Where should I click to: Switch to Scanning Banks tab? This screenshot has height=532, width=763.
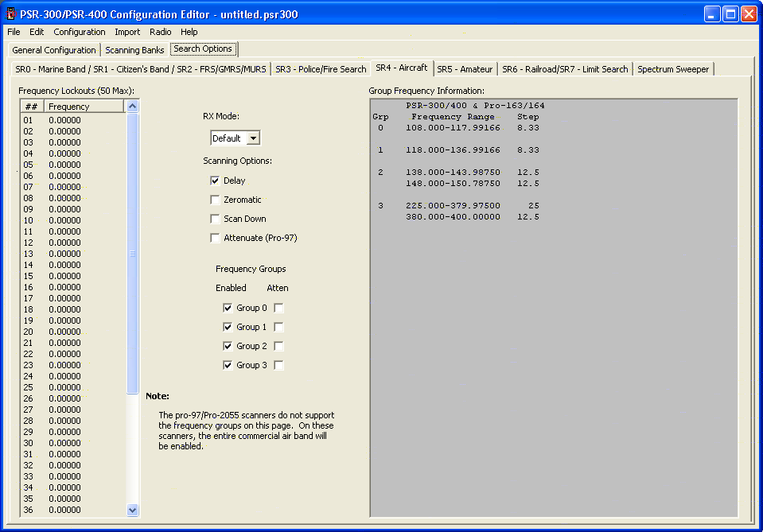click(134, 50)
